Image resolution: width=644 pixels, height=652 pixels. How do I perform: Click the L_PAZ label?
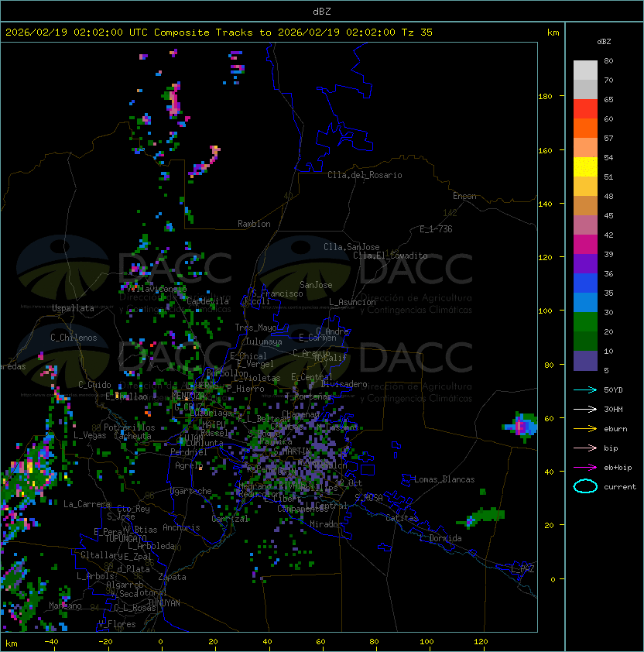(522, 569)
